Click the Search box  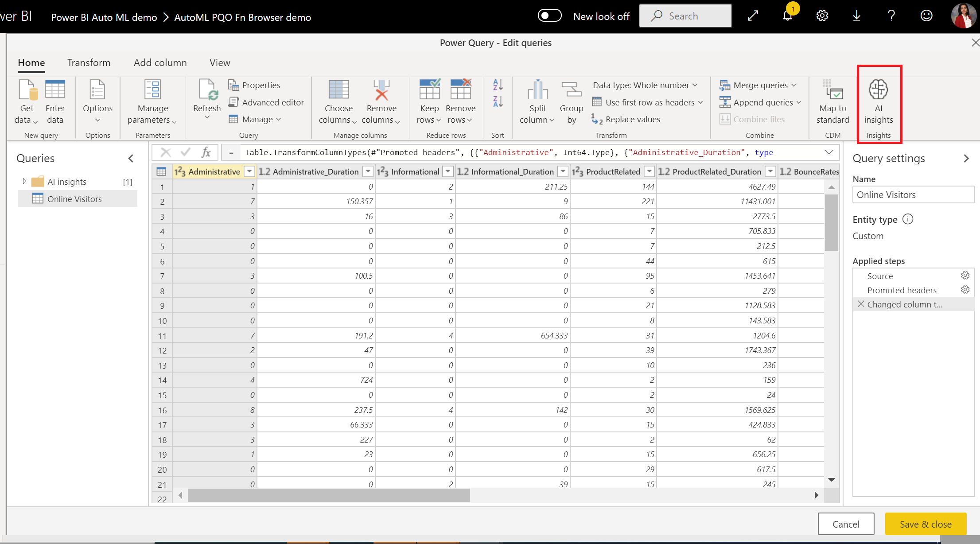(685, 16)
